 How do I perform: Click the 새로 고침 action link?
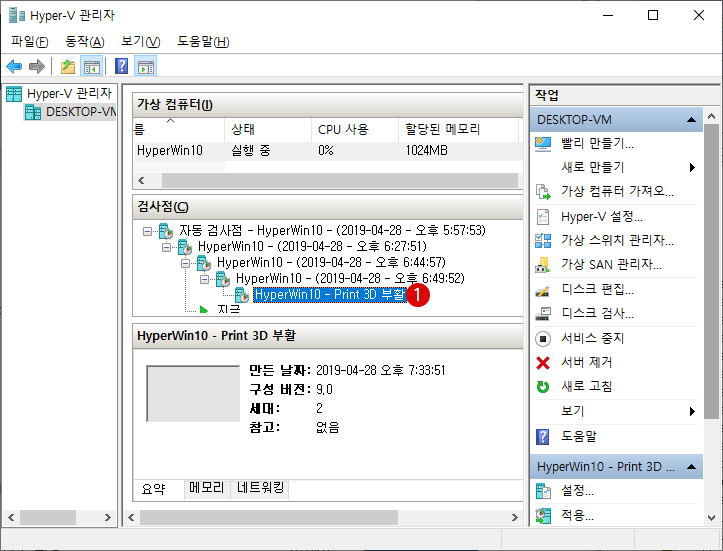(587, 386)
